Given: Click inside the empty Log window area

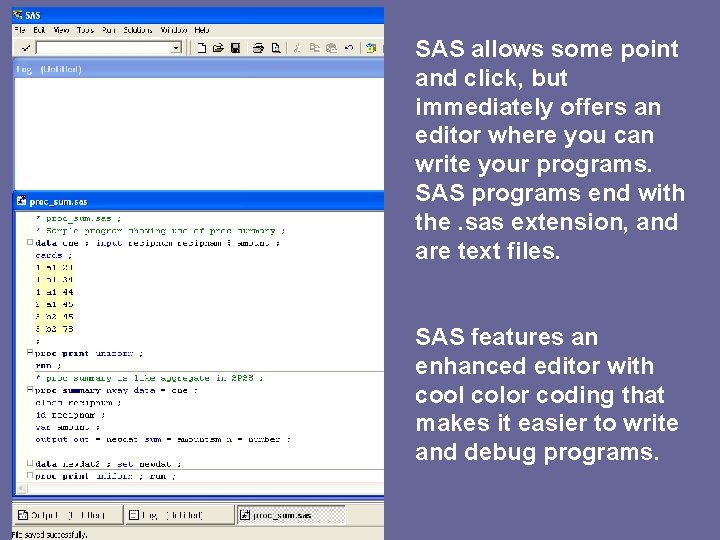Looking at the screenshot, I should (x=199, y=133).
